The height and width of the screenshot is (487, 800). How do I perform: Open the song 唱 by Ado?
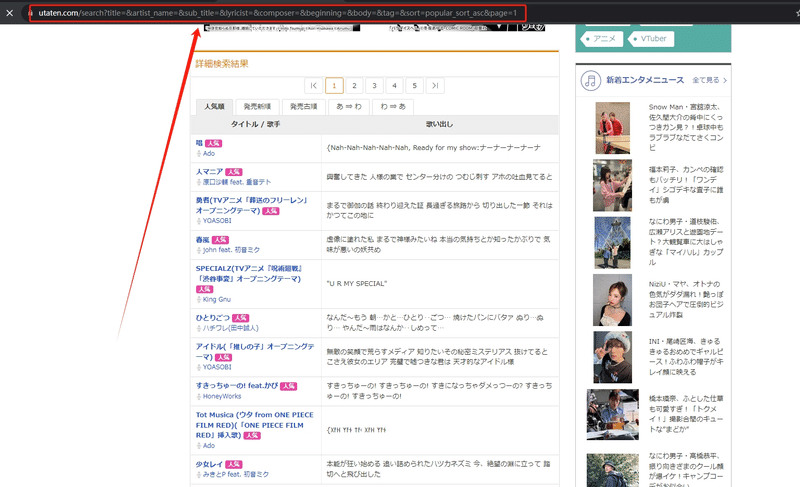point(199,143)
